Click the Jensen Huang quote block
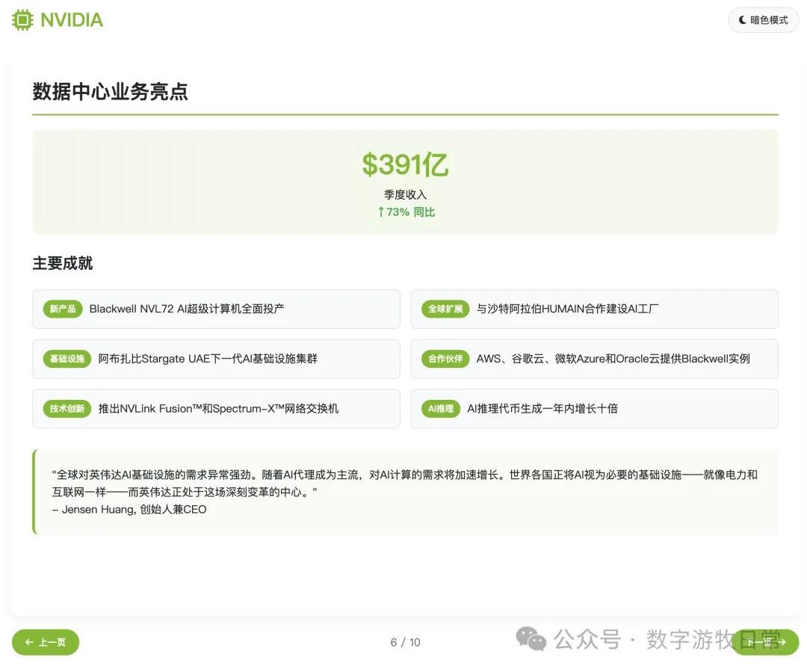 tap(406, 491)
